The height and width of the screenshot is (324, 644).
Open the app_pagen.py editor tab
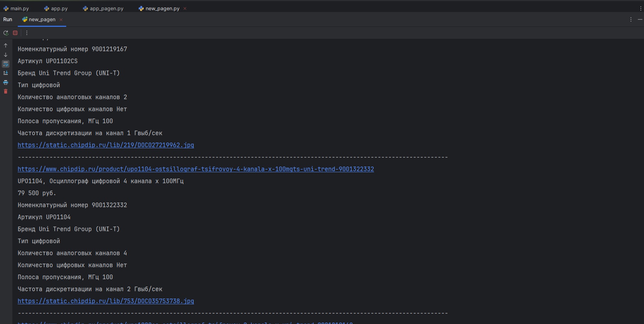pyautogui.click(x=103, y=8)
